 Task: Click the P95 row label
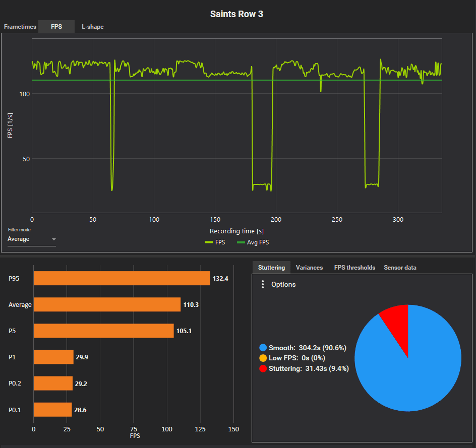pyautogui.click(x=14, y=279)
